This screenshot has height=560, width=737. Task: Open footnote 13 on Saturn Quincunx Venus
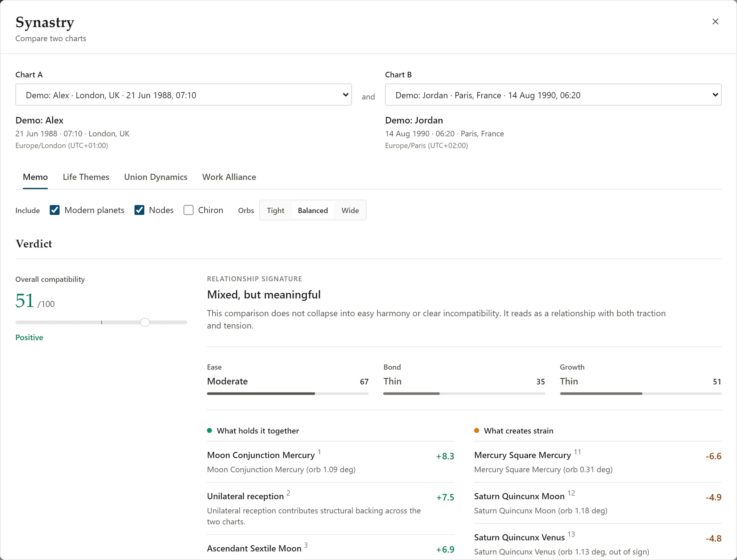[x=571, y=534]
